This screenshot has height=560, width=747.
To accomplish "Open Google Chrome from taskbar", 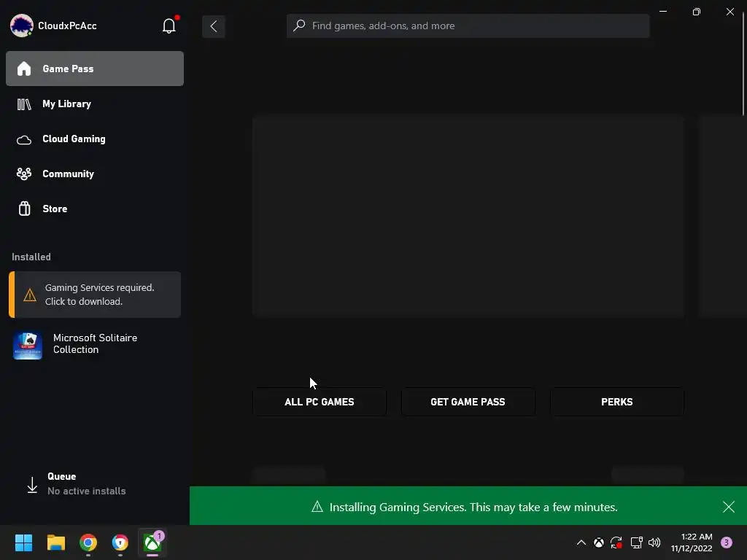I will tap(88, 542).
